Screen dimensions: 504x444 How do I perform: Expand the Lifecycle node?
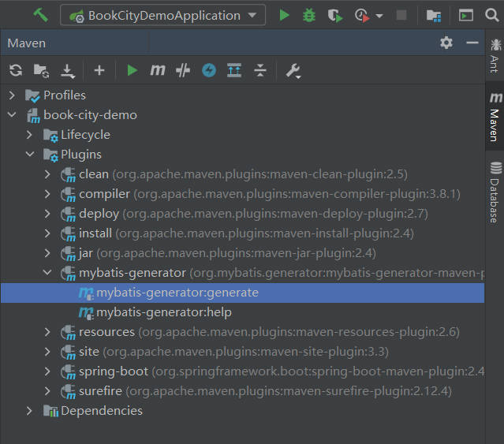30,135
